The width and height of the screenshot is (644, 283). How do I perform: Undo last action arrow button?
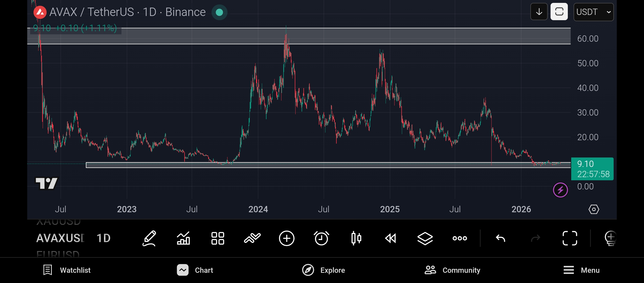[500, 238]
